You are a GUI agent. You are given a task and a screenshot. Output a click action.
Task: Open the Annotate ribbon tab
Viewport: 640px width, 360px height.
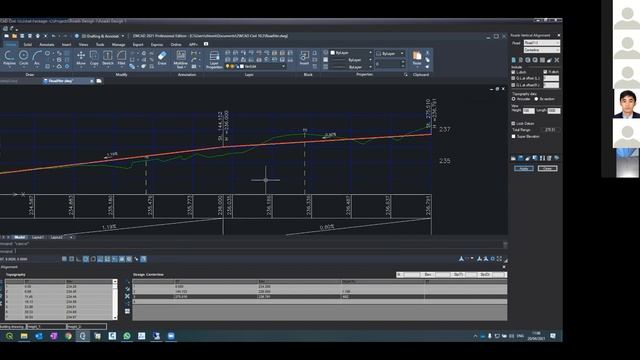point(47,44)
